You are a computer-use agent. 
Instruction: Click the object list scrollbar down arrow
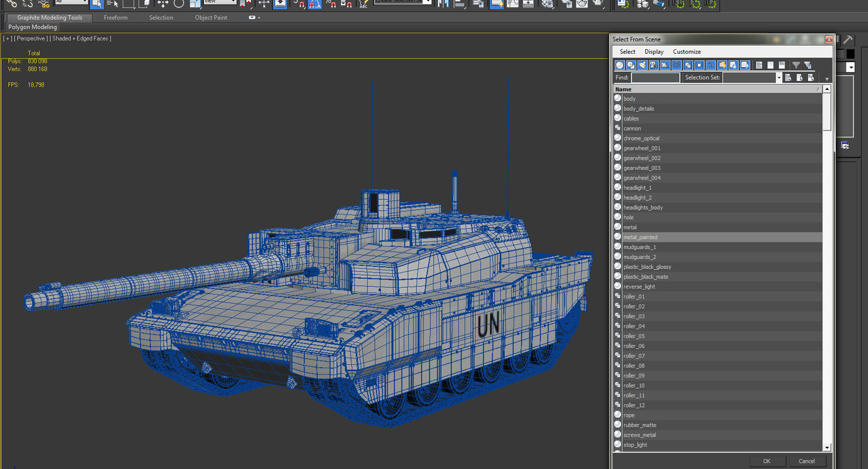[827, 448]
